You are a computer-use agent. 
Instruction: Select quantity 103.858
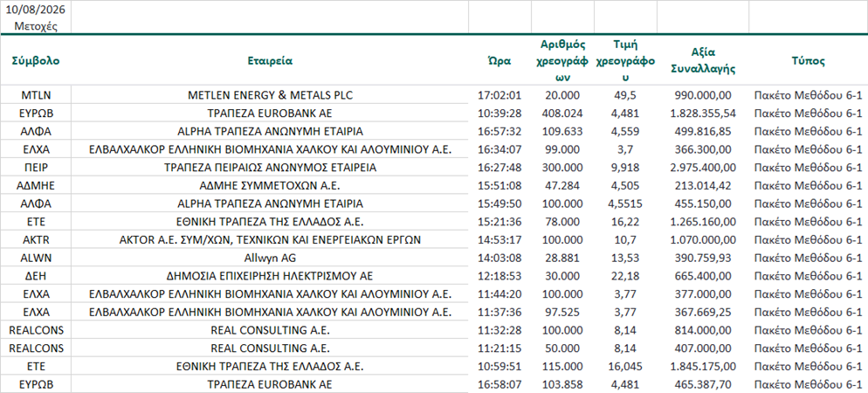point(562,383)
